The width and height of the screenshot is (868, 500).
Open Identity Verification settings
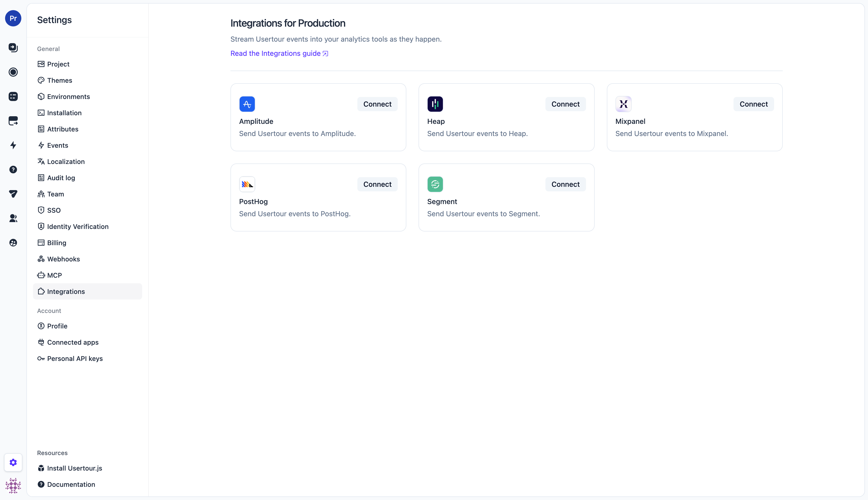coord(87,227)
